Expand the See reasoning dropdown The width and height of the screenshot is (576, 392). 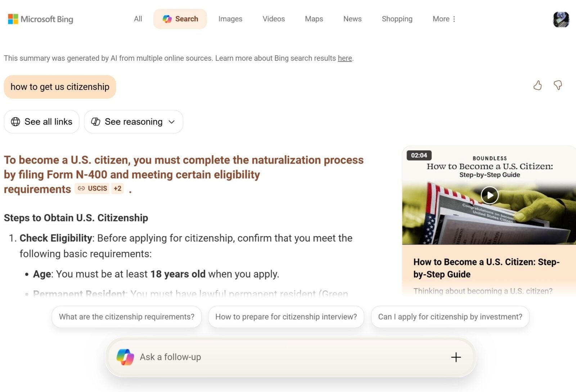coord(134,122)
